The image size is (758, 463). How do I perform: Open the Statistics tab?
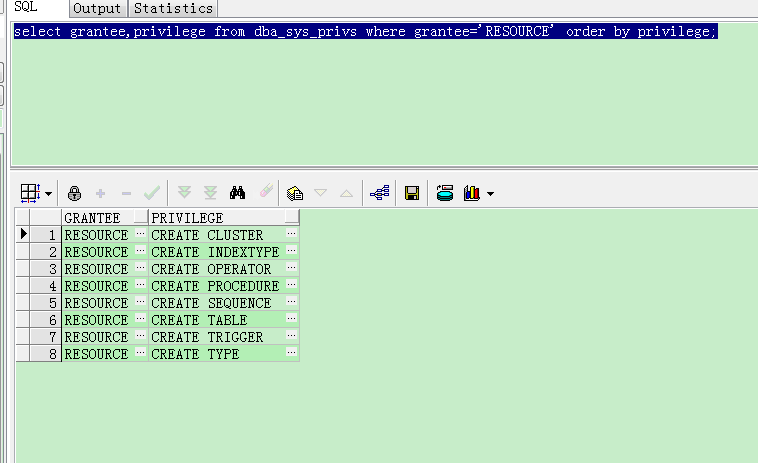click(x=174, y=8)
